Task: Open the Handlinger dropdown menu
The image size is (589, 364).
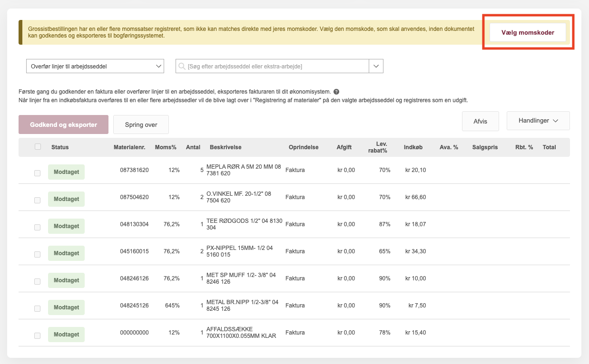Action: coord(538,121)
